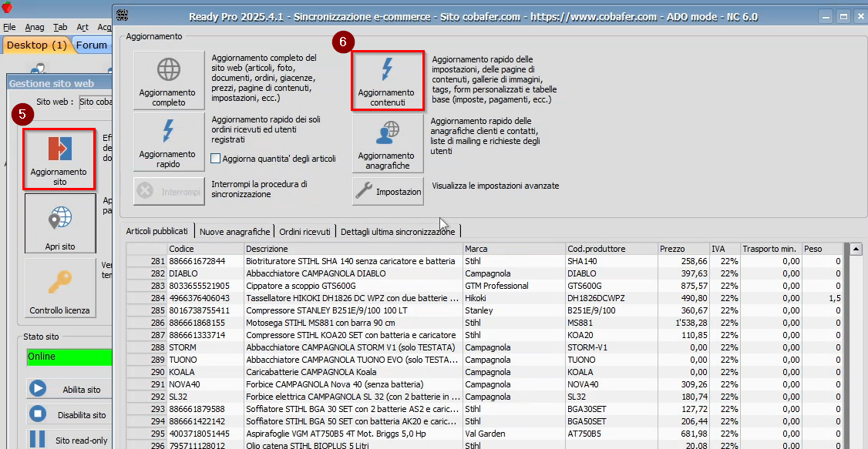Click Hikoki brand cell

tap(513, 298)
